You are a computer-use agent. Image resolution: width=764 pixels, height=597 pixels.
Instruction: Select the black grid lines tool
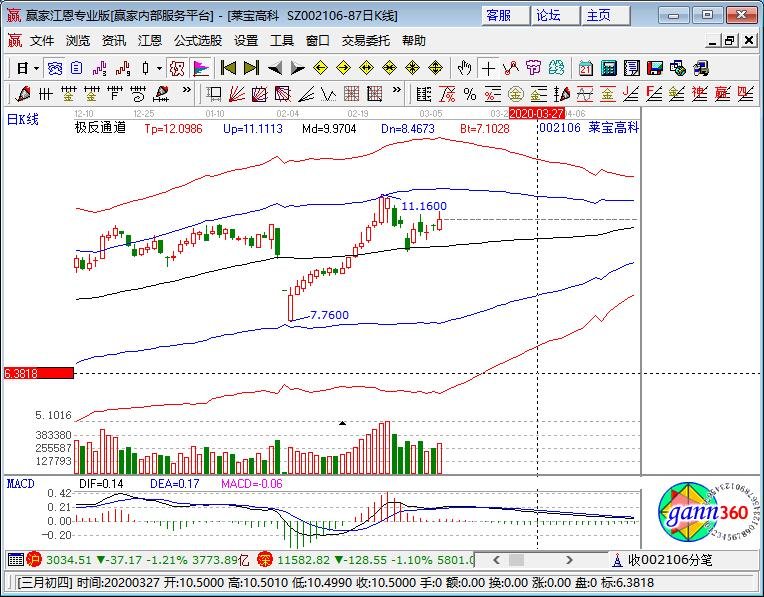coord(45,94)
